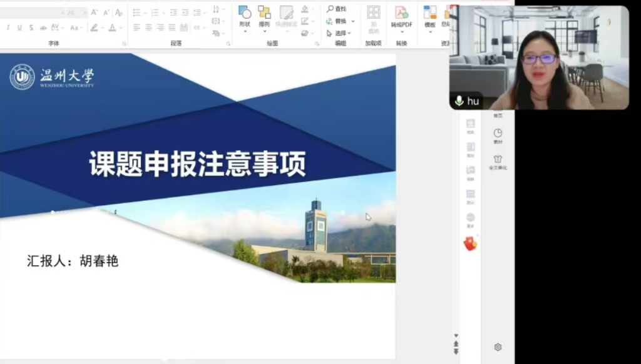
Task: Click the 素材 materials sidebar icon
Action: (x=498, y=133)
